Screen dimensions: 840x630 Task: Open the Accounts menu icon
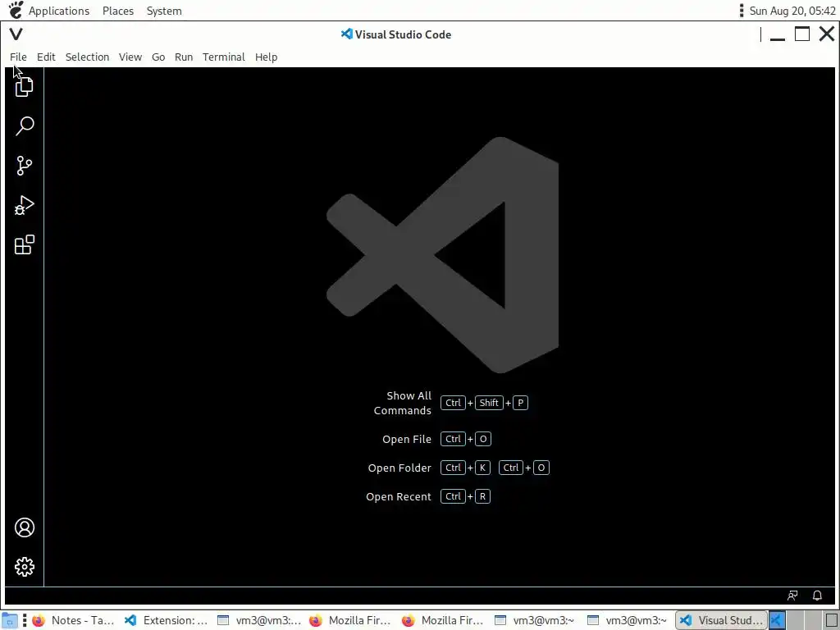click(x=24, y=527)
